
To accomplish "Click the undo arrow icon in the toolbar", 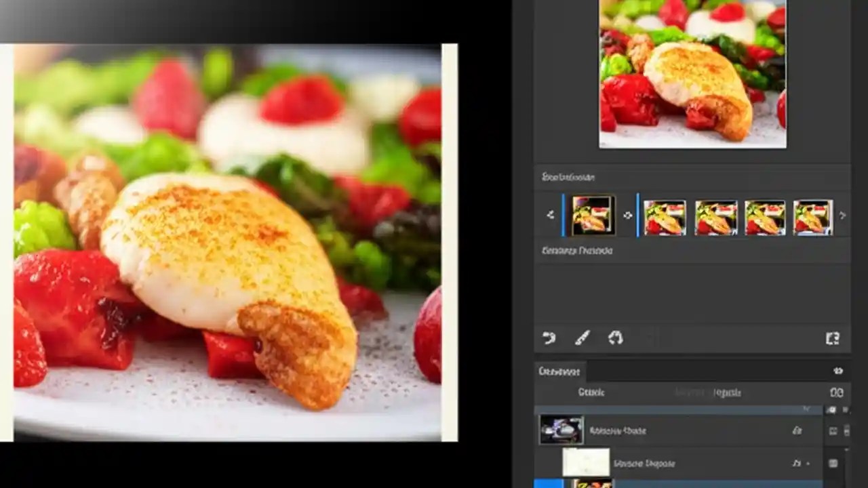I will click(x=550, y=338).
